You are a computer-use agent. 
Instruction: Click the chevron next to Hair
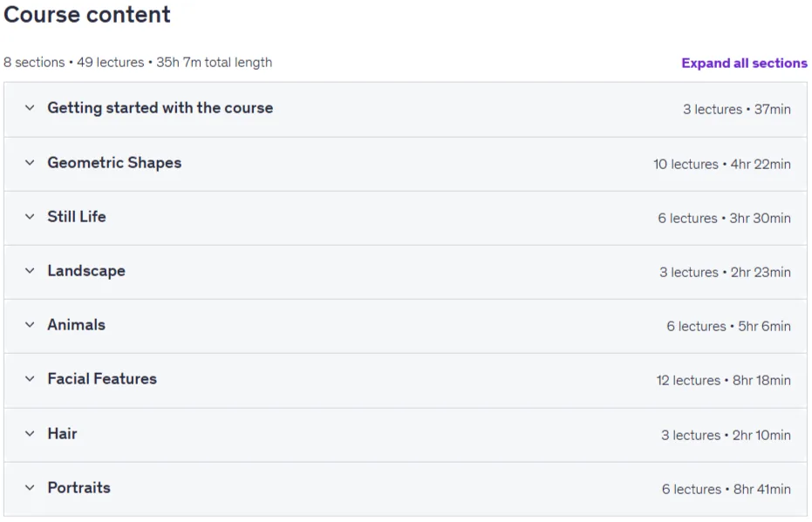[x=30, y=433]
